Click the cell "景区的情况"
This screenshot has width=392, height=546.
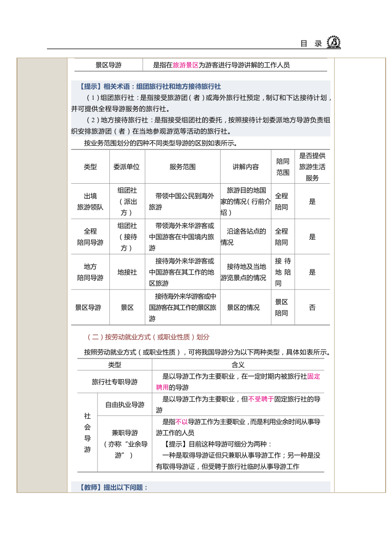243,308
